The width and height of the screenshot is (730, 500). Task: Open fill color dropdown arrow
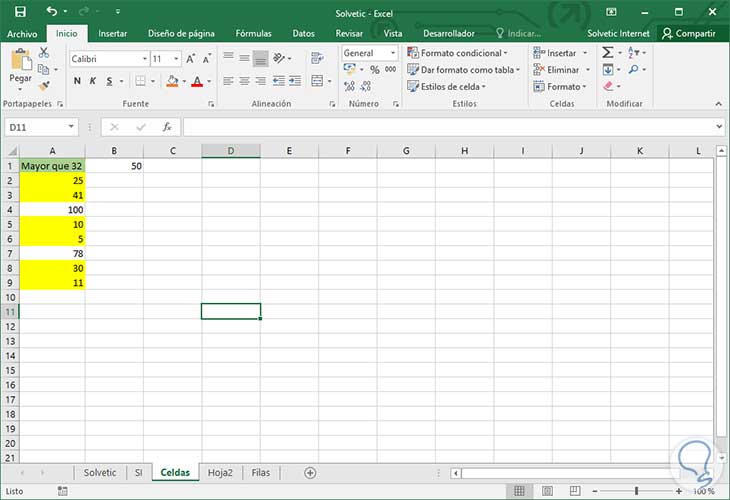(x=184, y=81)
